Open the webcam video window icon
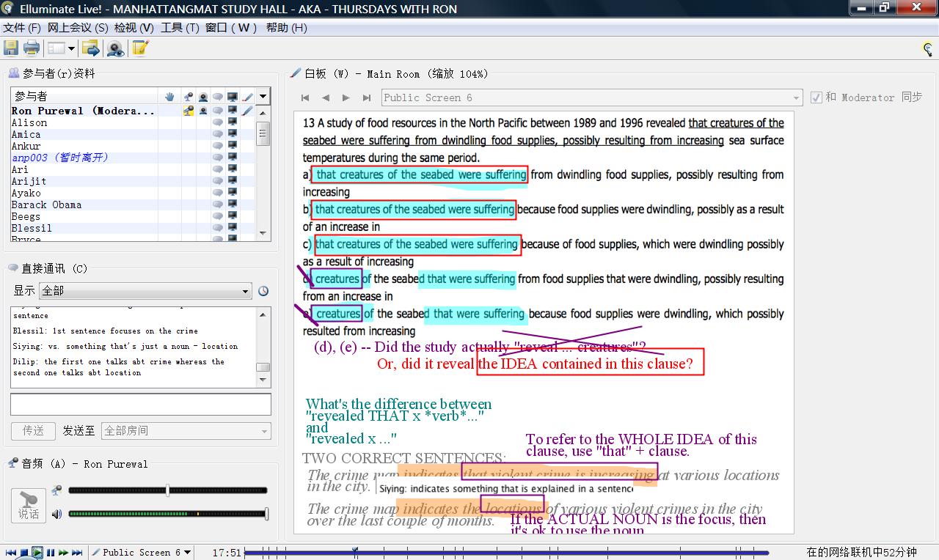The image size is (939, 560). (115, 48)
